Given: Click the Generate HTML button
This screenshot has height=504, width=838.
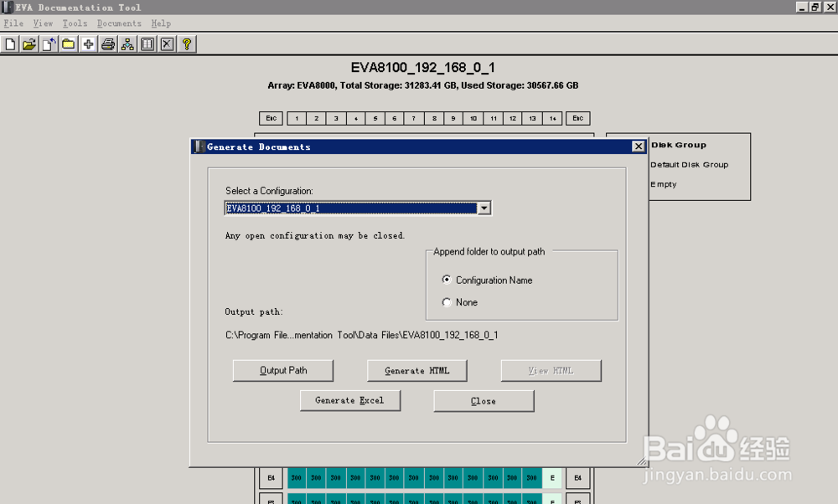Looking at the screenshot, I should (x=416, y=371).
